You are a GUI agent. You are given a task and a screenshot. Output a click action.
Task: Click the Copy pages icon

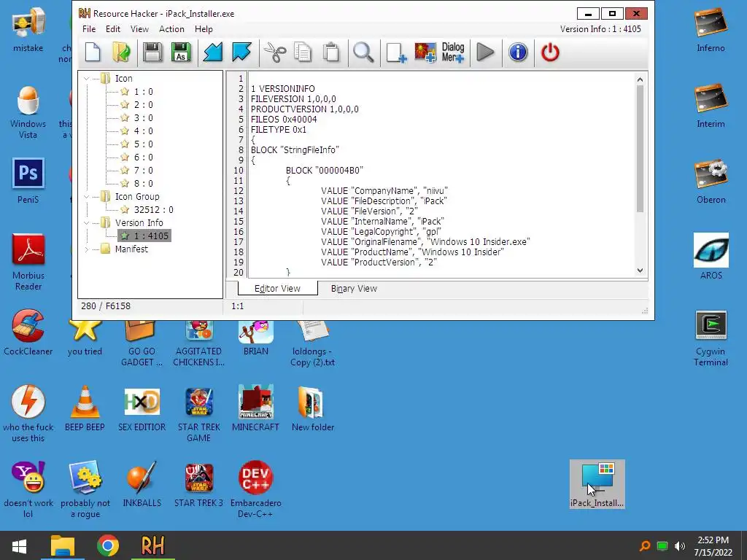(x=303, y=52)
